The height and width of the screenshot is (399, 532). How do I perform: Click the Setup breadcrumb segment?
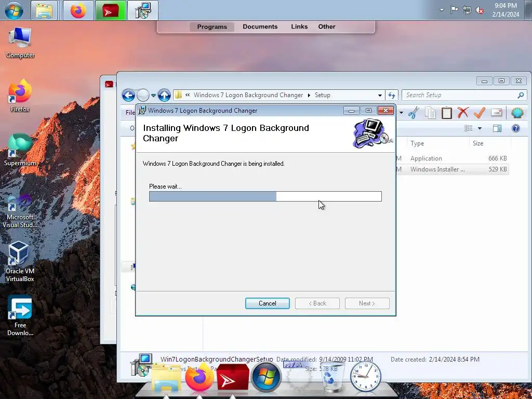[322, 96]
